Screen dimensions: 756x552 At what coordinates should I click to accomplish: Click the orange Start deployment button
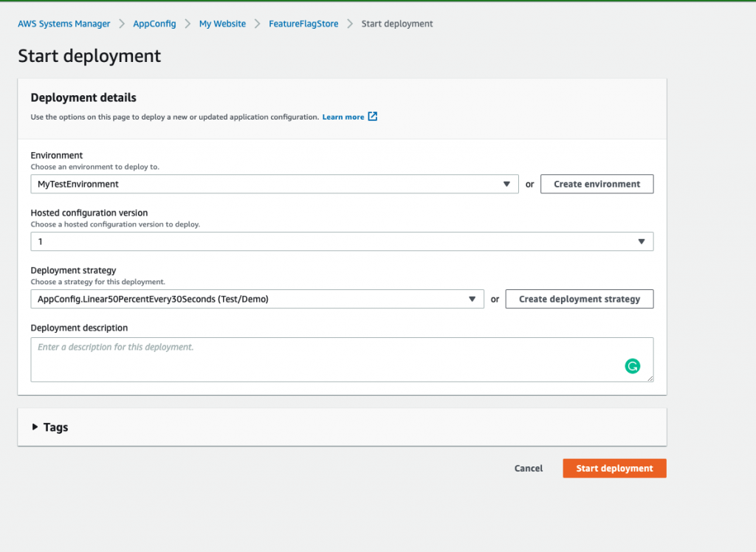coord(615,468)
